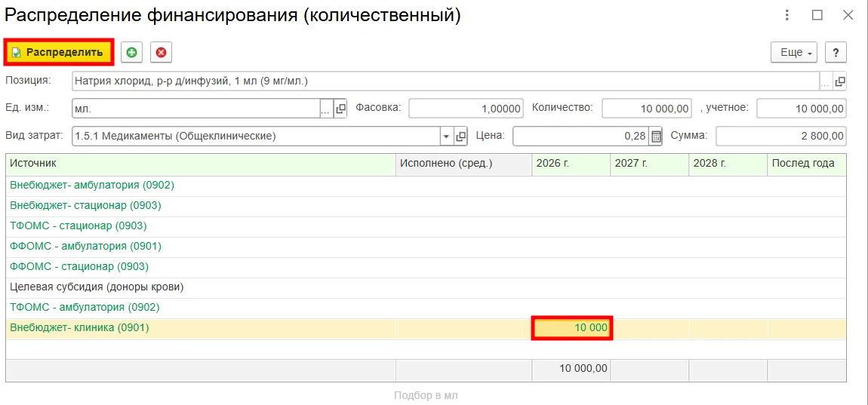Click the 2027 г. column header

[x=650, y=165]
